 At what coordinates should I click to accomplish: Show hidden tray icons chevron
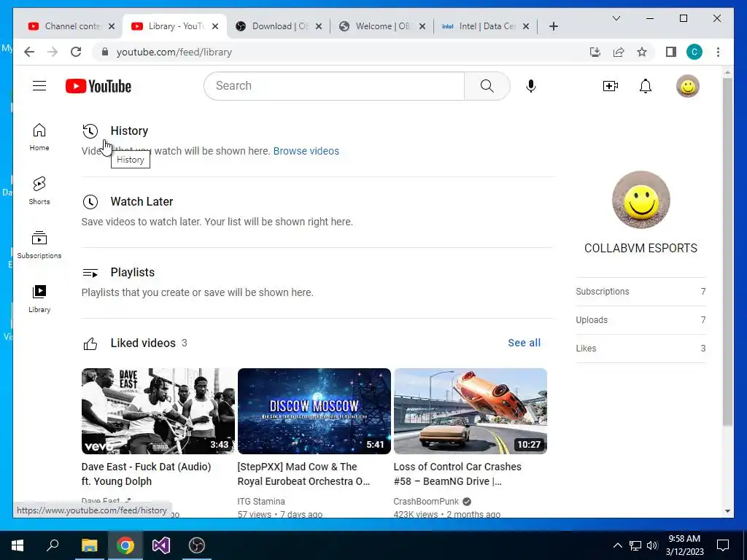coord(617,545)
